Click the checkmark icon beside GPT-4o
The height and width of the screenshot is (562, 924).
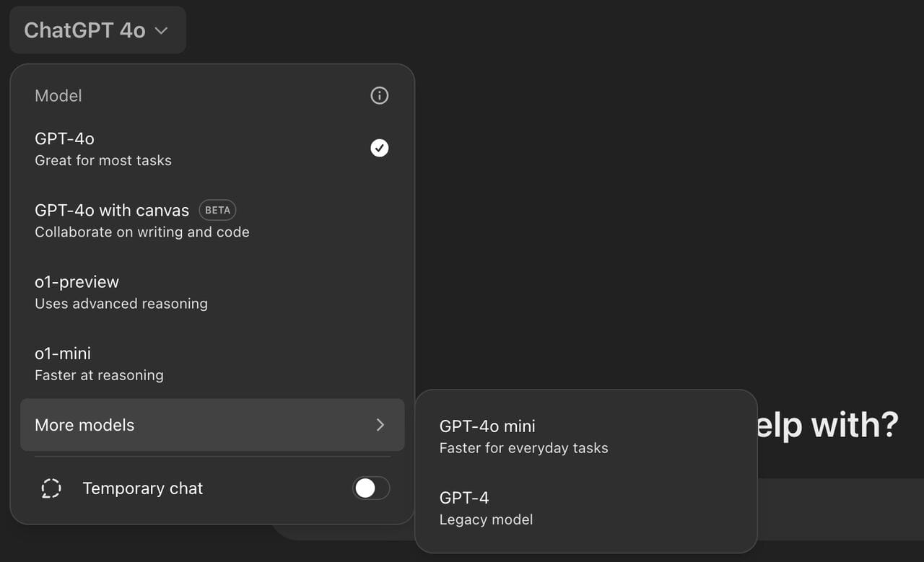[x=379, y=148]
